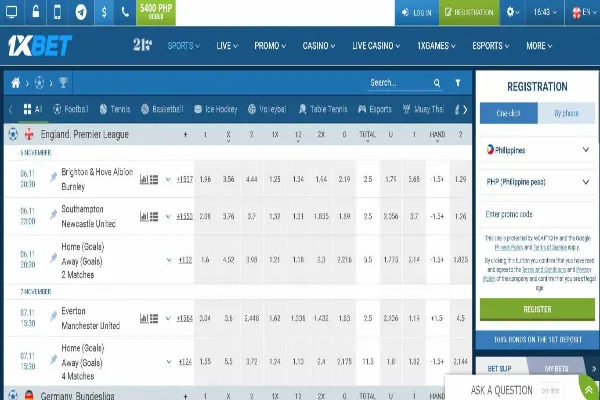Image resolution: width=600 pixels, height=400 pixels.
Task: Pin the Brighton & Hove Albion match
Action: [x=53, y=177]
